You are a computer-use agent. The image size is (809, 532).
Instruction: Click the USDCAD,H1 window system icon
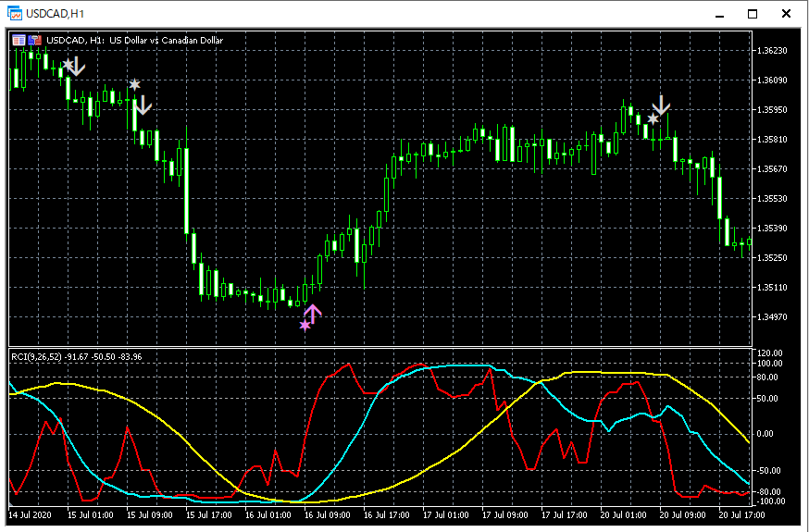(15, 13)
